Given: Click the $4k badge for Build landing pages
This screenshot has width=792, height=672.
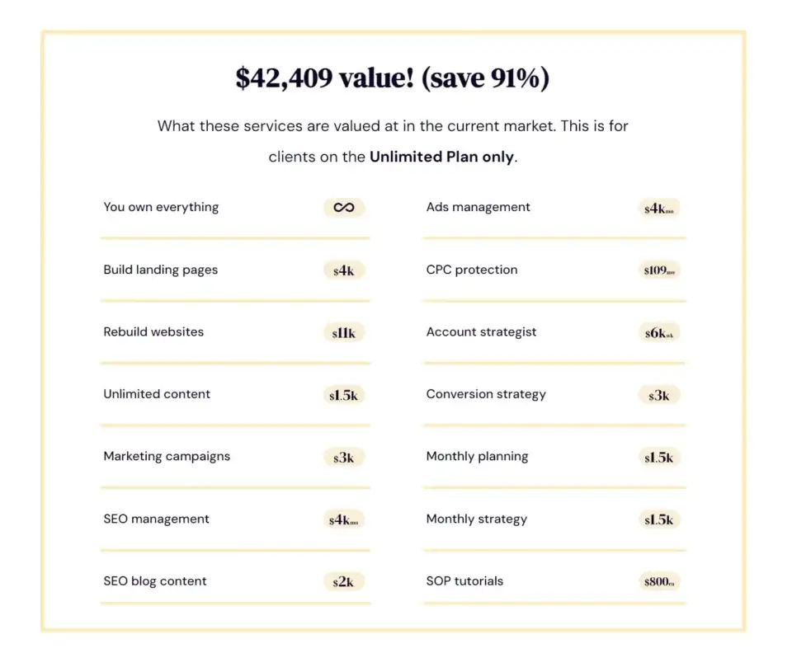Looking at the screenshot, I should coord(344,270).
